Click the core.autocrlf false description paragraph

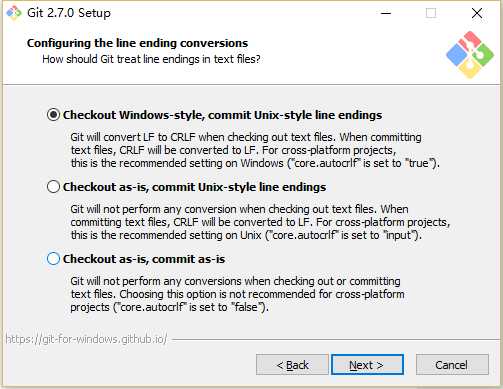(x=237, y=294)
